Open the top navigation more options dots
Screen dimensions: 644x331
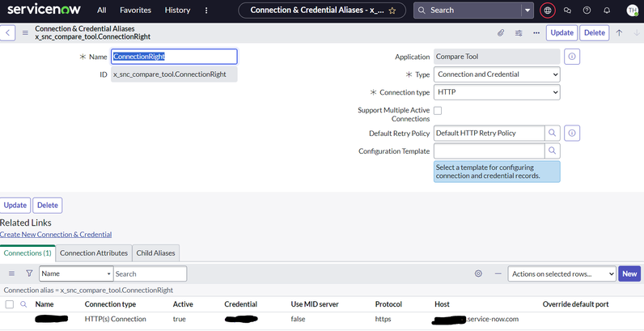tap(206, 11)
